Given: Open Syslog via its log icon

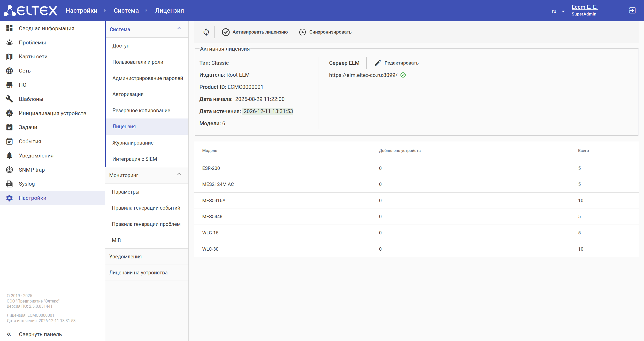Looking at the screenshot, I should (x=10, y=184).
